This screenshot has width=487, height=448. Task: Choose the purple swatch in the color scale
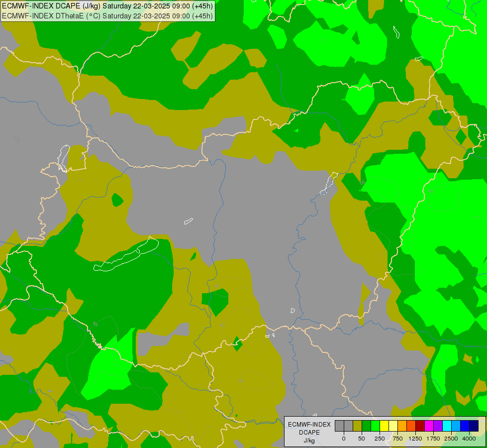438,426
